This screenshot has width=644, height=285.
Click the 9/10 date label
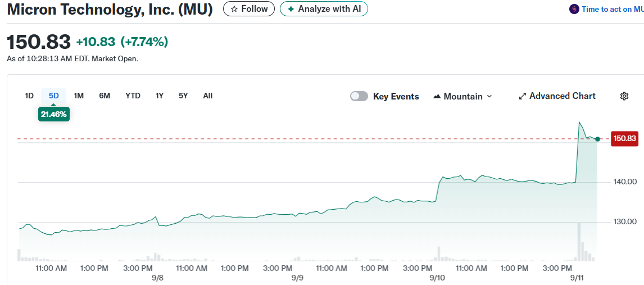[437, 278]
